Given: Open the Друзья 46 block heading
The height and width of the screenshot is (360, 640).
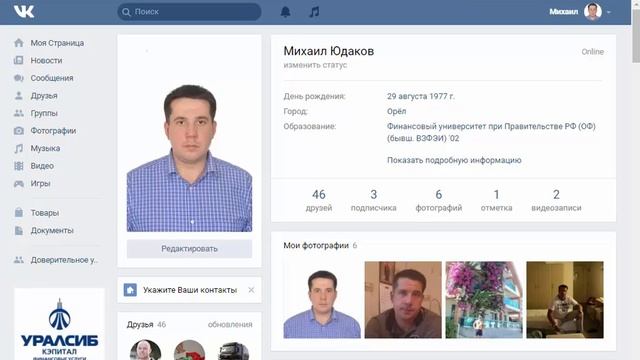Looking at the screenshot, I should [146, 324].
